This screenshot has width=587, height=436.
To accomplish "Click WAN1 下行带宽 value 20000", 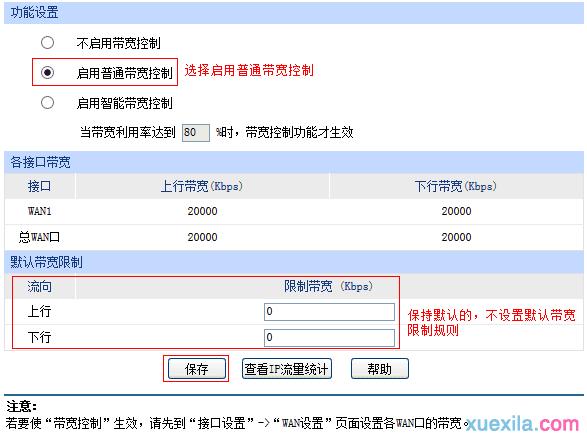I will (x=456, y=211).
